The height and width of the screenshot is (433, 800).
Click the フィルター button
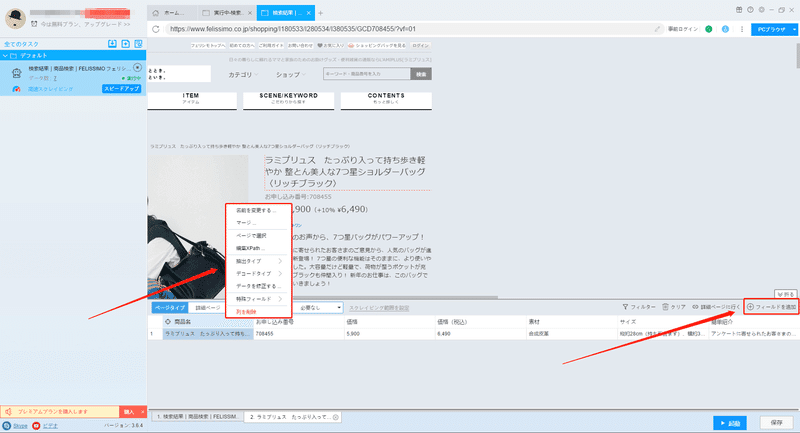pos(639,307)
